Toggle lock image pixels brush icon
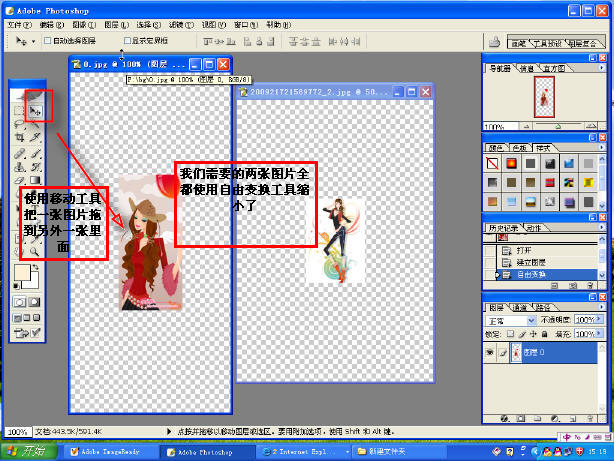This screenshot has height=461, width=614. pyautogui.click(x=522, y=334)
